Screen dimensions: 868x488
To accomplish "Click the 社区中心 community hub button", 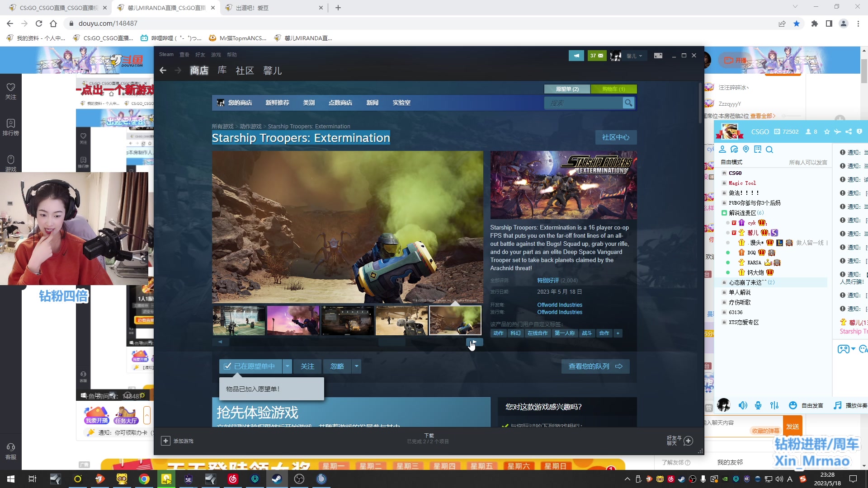I will [616, 137].
